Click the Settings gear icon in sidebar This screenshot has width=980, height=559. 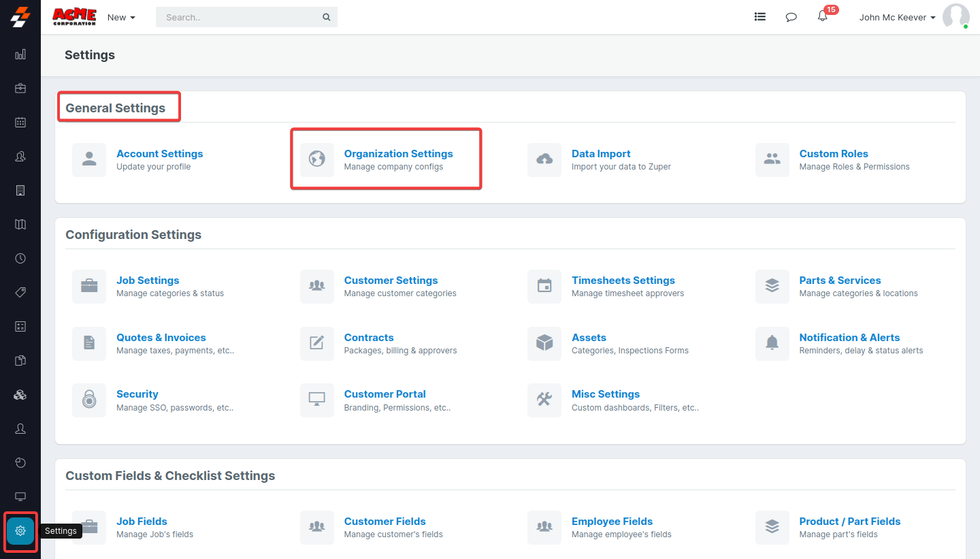20,530
